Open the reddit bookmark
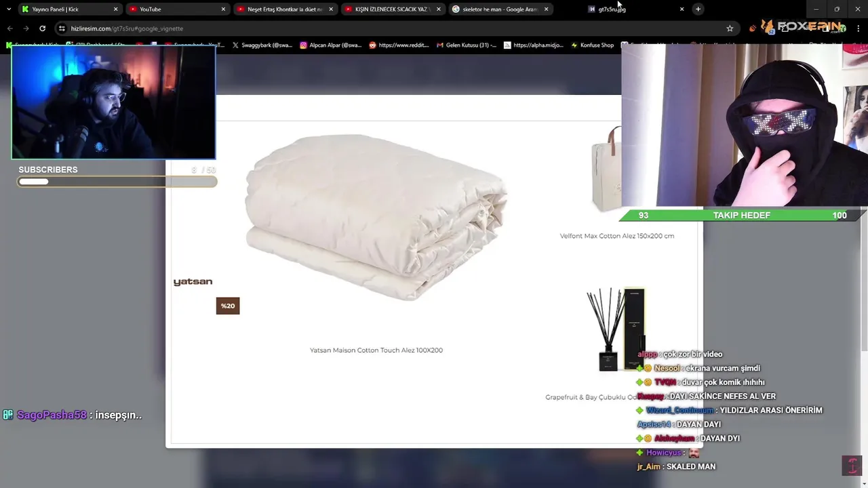This screenshot has width=868, height=488. click(x=399, y=45)
